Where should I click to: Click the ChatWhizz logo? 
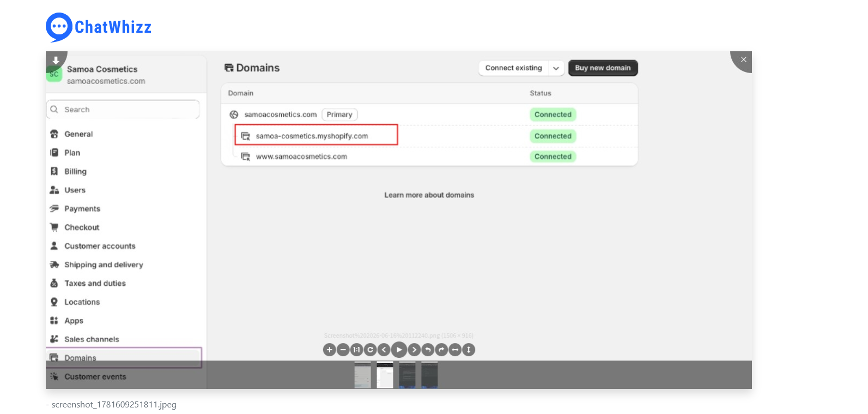99,27
